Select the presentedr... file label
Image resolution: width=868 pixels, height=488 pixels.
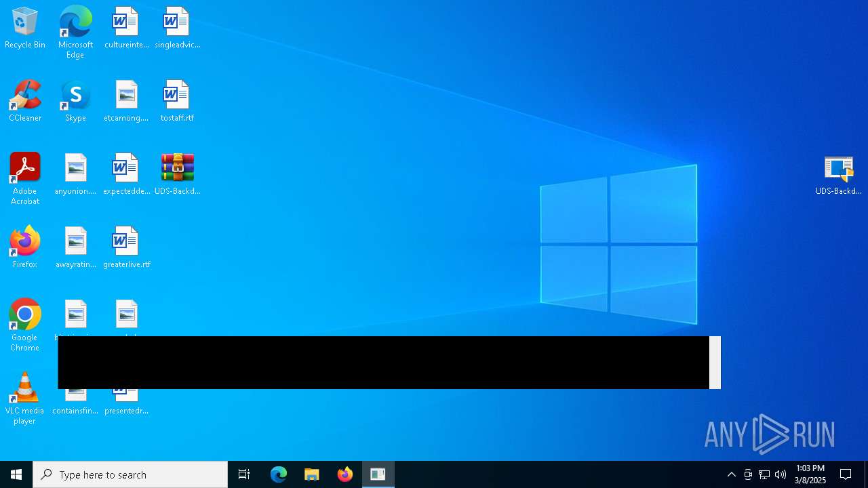click(x=126, y=411)
